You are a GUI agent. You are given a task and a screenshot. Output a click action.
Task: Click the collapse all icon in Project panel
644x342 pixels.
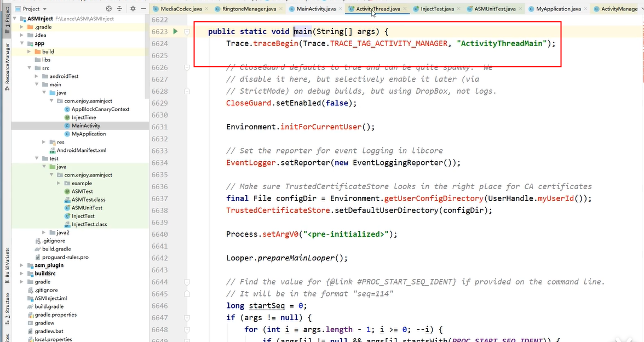[x=120, y=9]
